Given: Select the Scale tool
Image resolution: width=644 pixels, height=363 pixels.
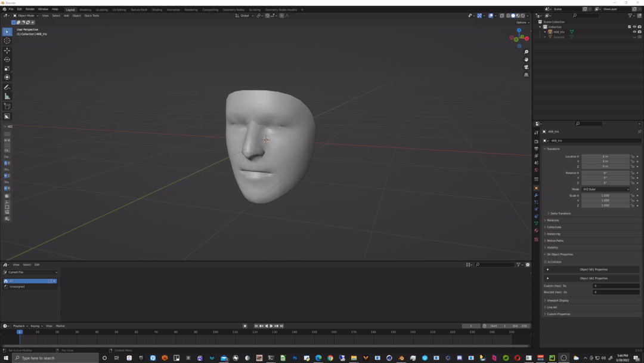Looking at the screenshot, I should (x=7, y=69).
